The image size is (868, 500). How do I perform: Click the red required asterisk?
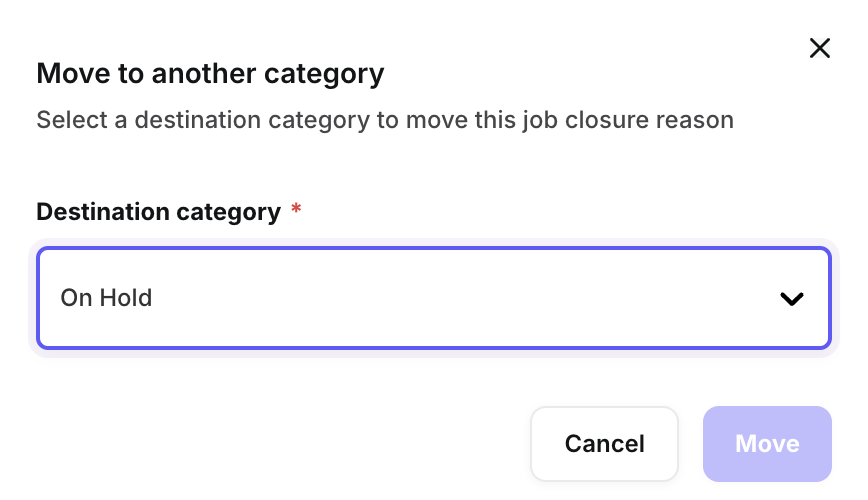(x=296, y=211)
